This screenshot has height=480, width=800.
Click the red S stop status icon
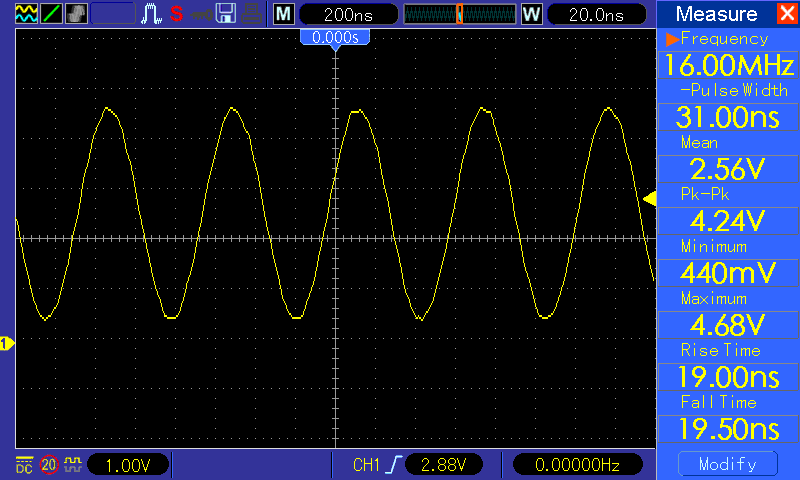177,13
